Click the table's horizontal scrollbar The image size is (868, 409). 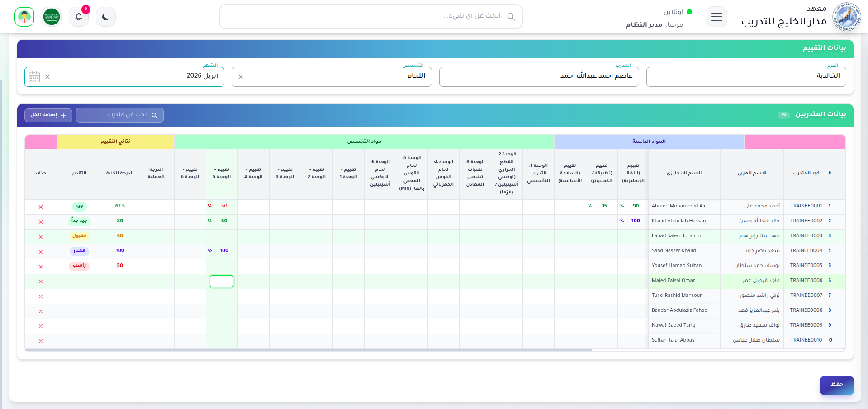[308, 350]
